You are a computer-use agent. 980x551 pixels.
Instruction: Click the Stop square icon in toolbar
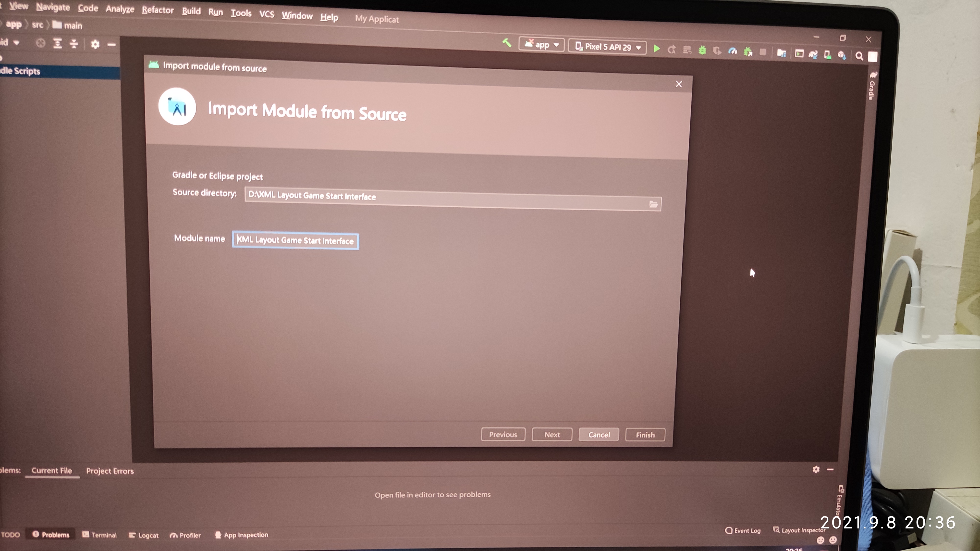[x=763, y=52]
